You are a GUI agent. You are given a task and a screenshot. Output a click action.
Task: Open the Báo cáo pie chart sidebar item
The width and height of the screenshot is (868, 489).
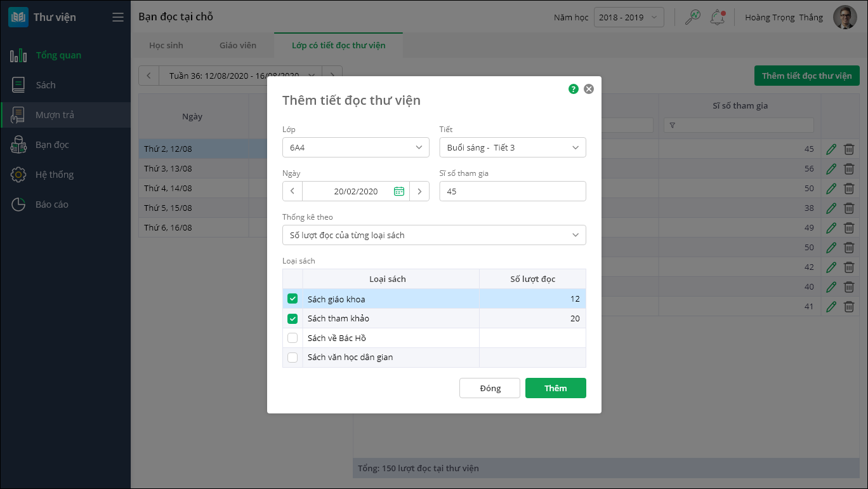(x=51, y=204)
